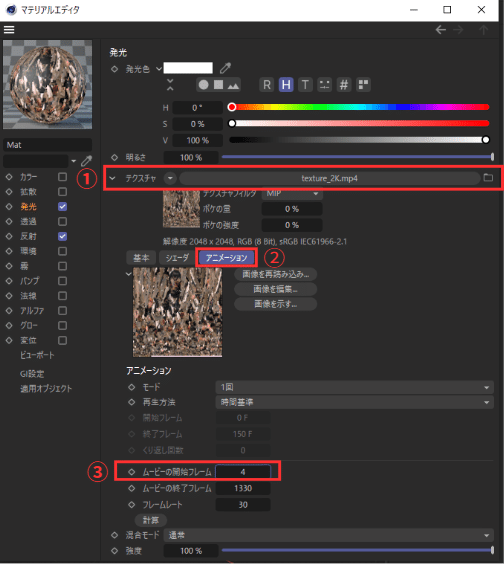Enable the 拡散 channel checkbox
504x564 pixels.
(x=62, y=192)
